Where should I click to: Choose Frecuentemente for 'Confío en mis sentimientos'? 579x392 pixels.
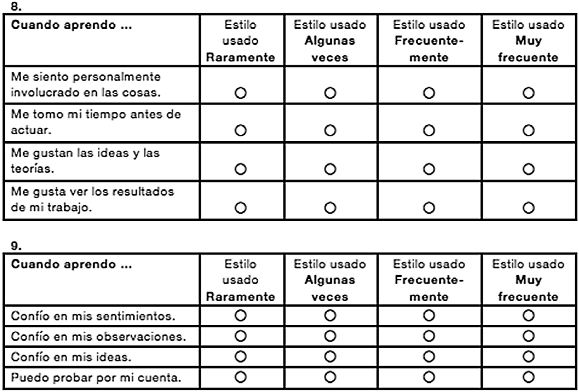(x=429, y=315)
